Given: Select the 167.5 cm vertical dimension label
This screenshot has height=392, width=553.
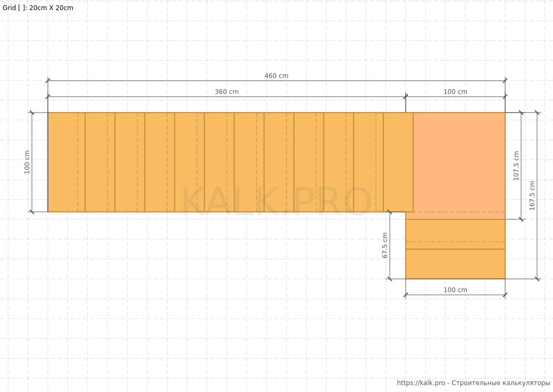Looking at the screenshot, I should pyautogui.click(x=532, y=195).
